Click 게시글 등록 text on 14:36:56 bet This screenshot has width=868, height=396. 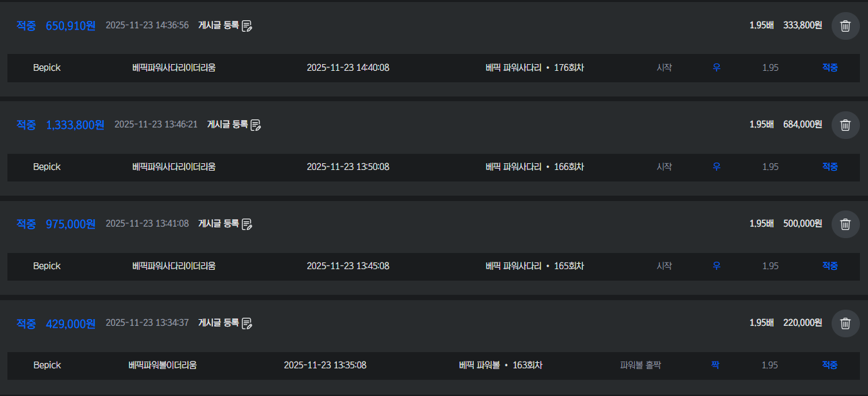(x=218, y=26)
